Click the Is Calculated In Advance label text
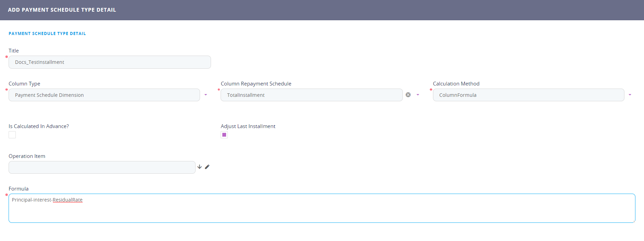The width and height of the screenshot is (644, 241). click(x=39, y=126)
